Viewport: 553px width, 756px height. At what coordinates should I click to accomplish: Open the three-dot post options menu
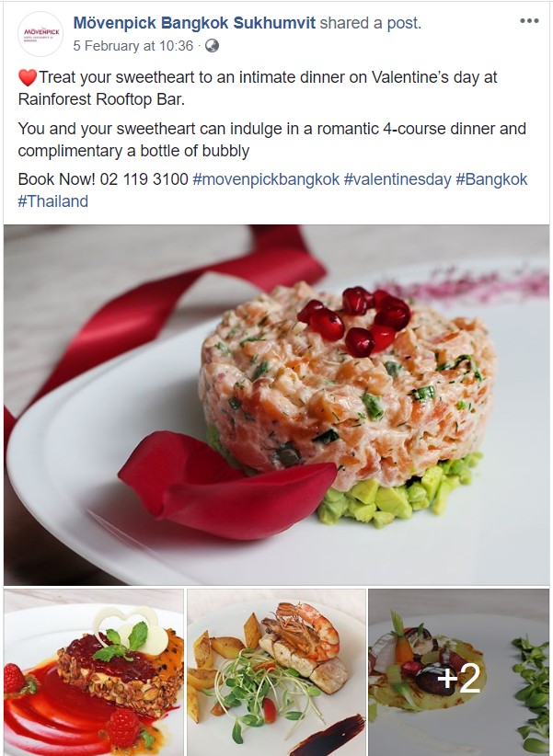coord(529,21)
